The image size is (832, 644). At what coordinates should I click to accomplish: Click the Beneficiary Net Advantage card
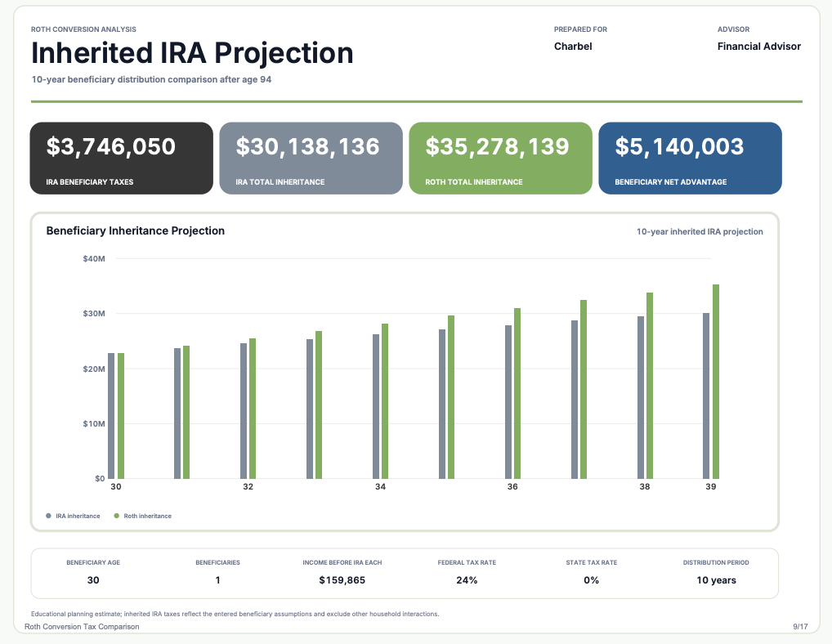click(x=690, y=158)
